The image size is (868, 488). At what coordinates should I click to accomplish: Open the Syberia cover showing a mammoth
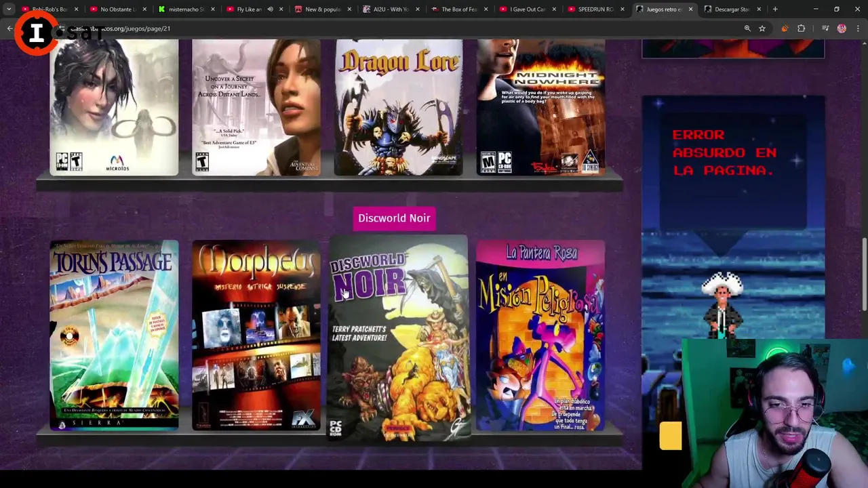point(114,107)
